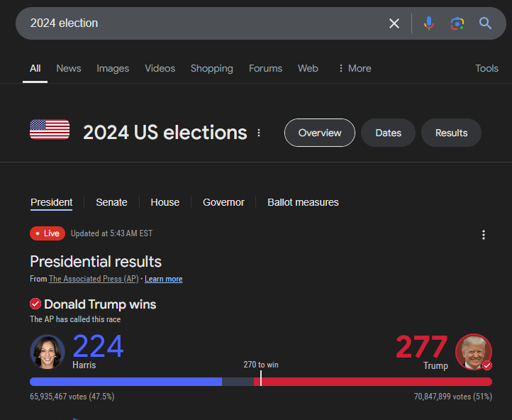Viewport: 512px width, 420px height.
Task: Click the blue Harris segment of the electoral bar
Action: point(126,382)
